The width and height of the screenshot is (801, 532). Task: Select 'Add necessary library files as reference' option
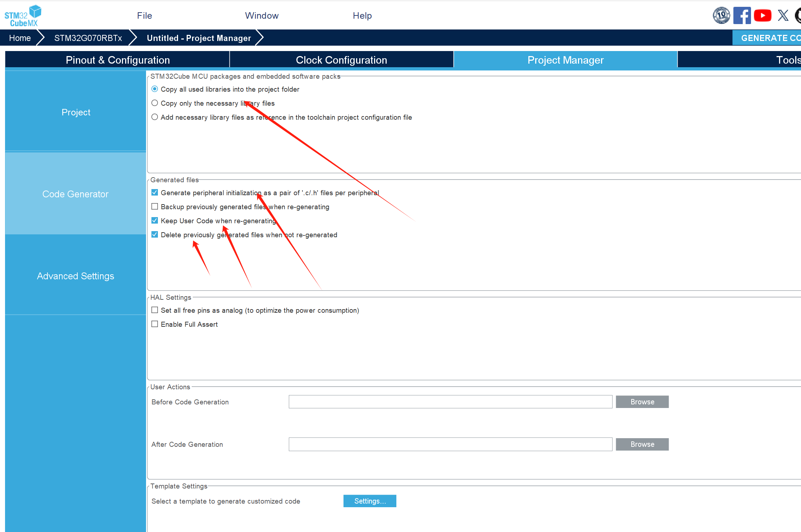coord(155,117)
